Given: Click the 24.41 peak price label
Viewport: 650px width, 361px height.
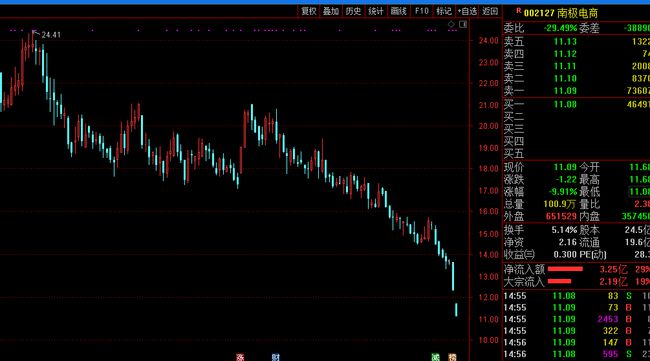Looking at the screenshot, I should tap(51, 35).
